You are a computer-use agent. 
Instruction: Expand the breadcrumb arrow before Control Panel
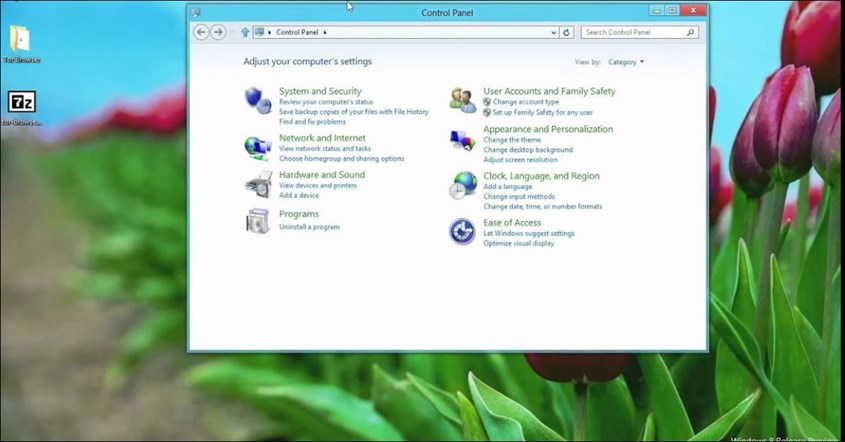[x=269, y=32]
